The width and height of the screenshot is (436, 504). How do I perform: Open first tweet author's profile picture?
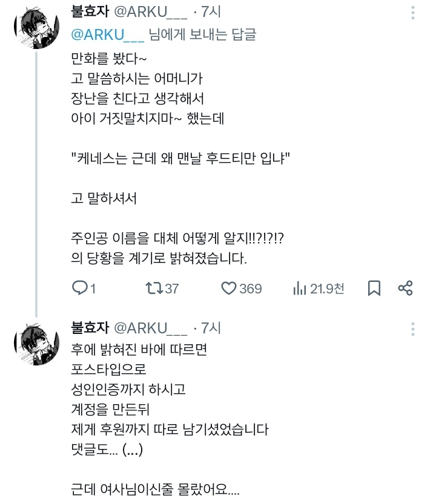point(35,29)
